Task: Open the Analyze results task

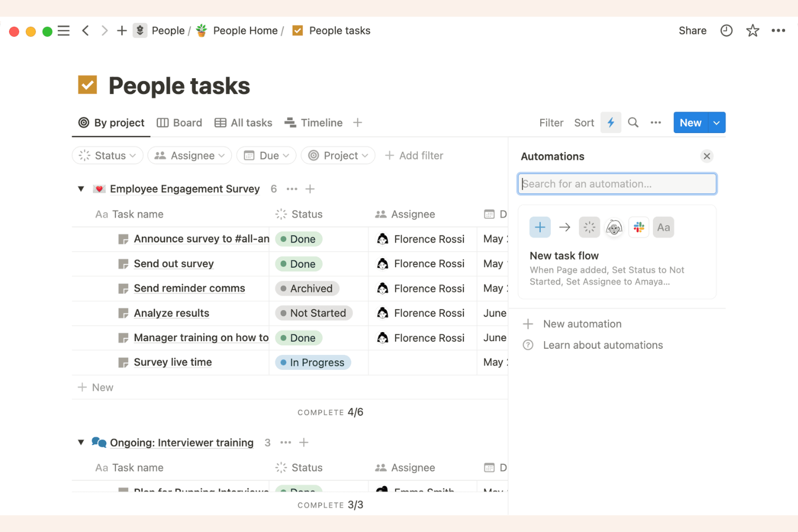Action: (171, 313)
